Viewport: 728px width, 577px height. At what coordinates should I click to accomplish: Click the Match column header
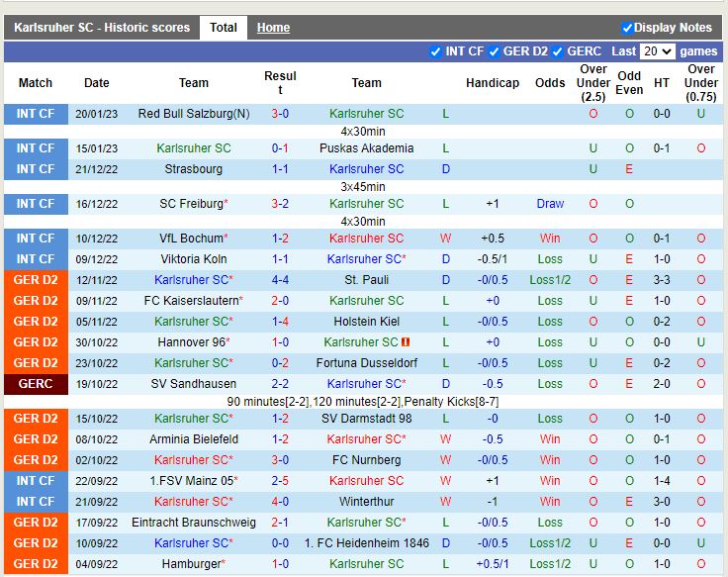point(36,83)
